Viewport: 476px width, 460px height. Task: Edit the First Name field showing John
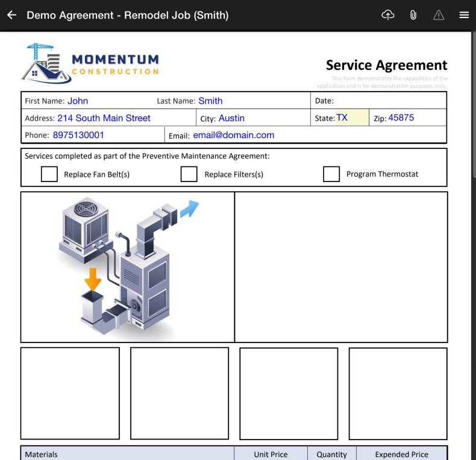[x=110, y=101]
